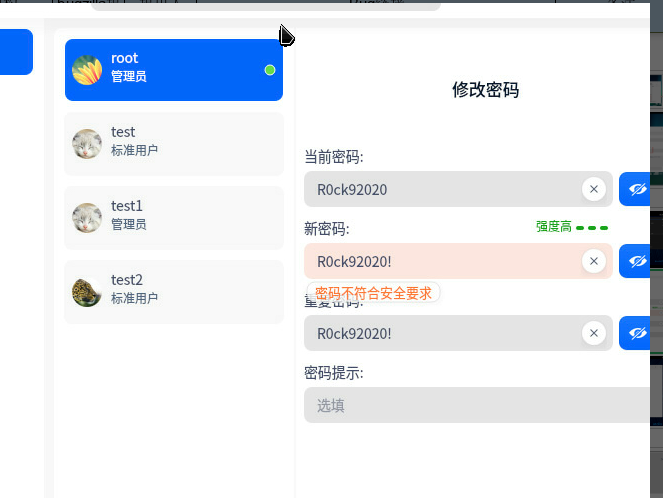
Task: Toggle visibility of new password
Action: tap(636, 261)
